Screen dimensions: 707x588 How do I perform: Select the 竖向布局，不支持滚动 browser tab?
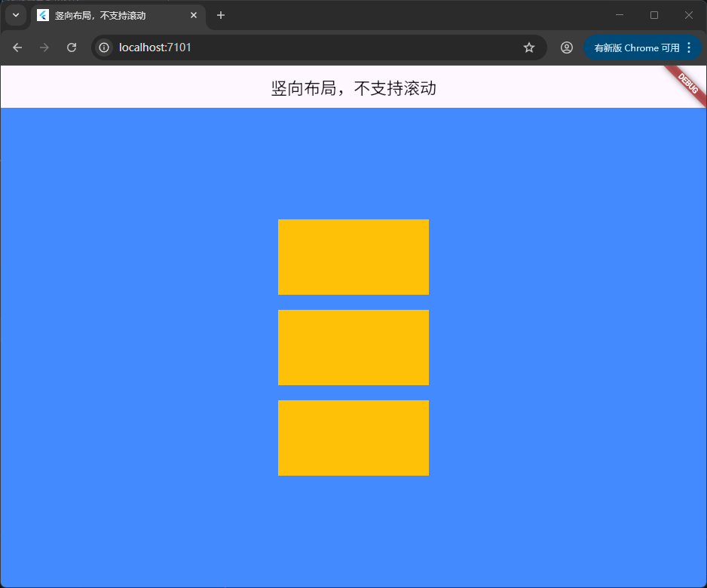pos(113,15)
